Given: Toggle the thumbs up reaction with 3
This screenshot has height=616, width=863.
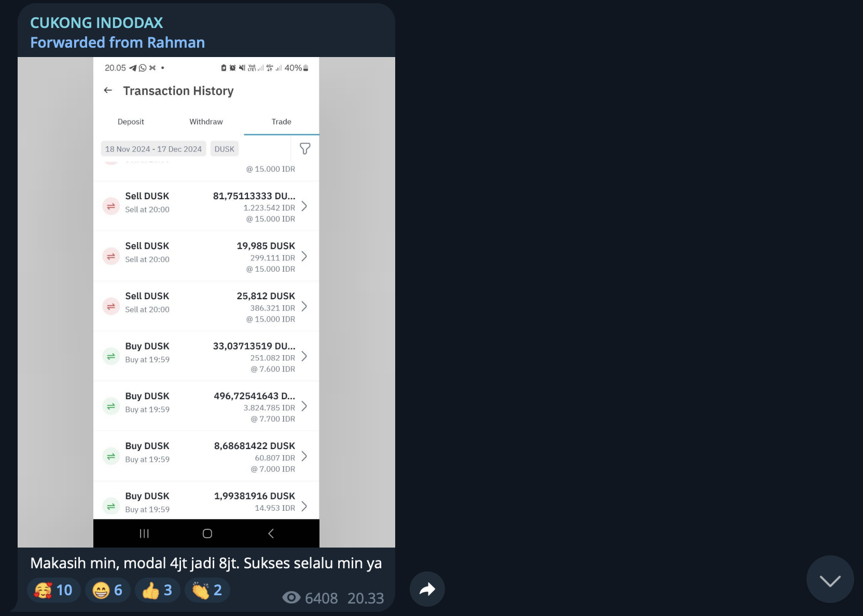Looking at the screenshot, I should [157, 590].
